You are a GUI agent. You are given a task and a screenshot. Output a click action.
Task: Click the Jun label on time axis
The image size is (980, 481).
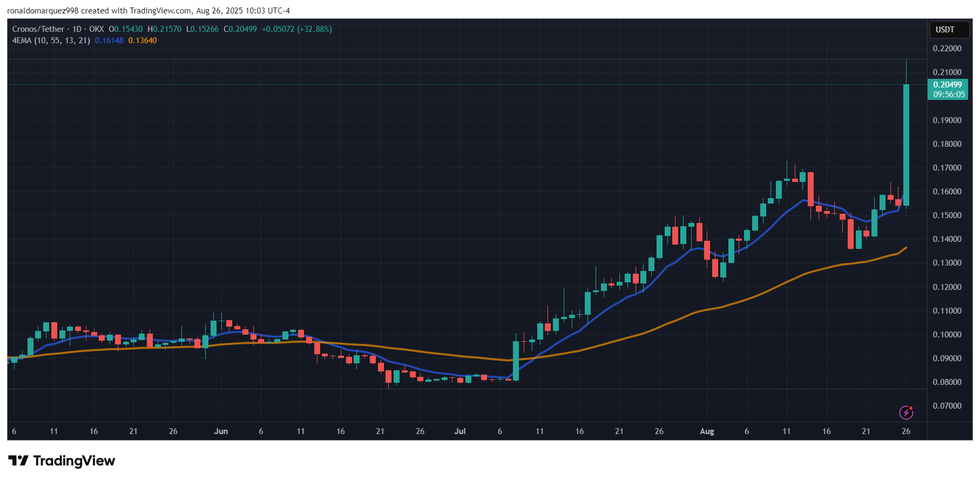coord(221,431)
